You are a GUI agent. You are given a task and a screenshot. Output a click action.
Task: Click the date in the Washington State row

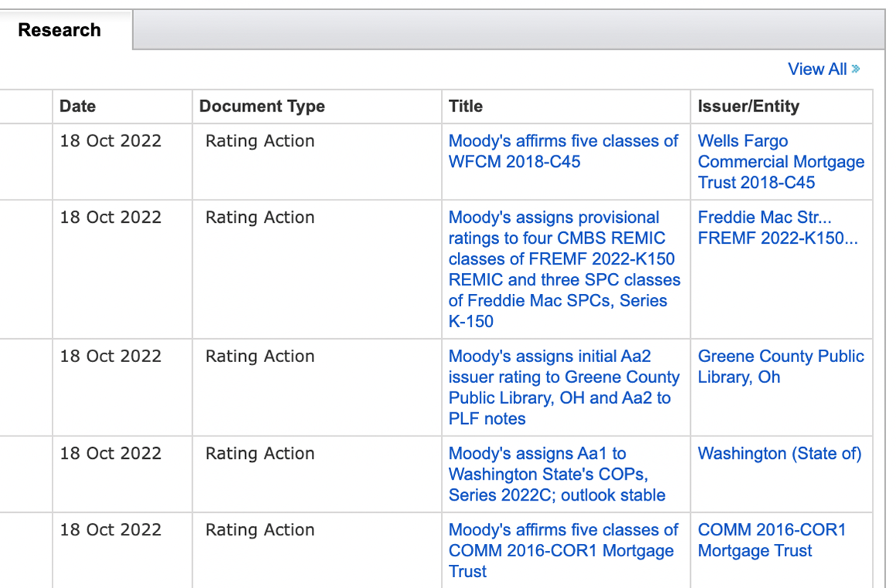tap(111, 453)
